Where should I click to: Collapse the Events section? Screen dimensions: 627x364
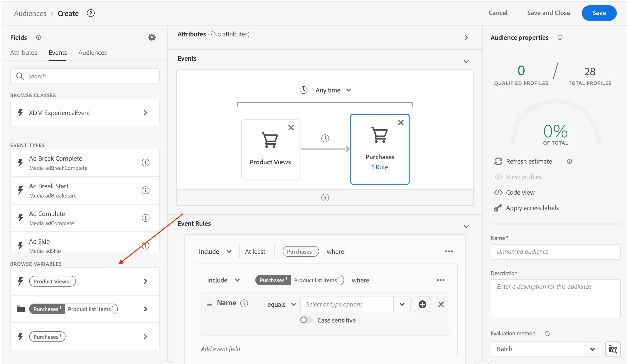(x=466, y=61)
